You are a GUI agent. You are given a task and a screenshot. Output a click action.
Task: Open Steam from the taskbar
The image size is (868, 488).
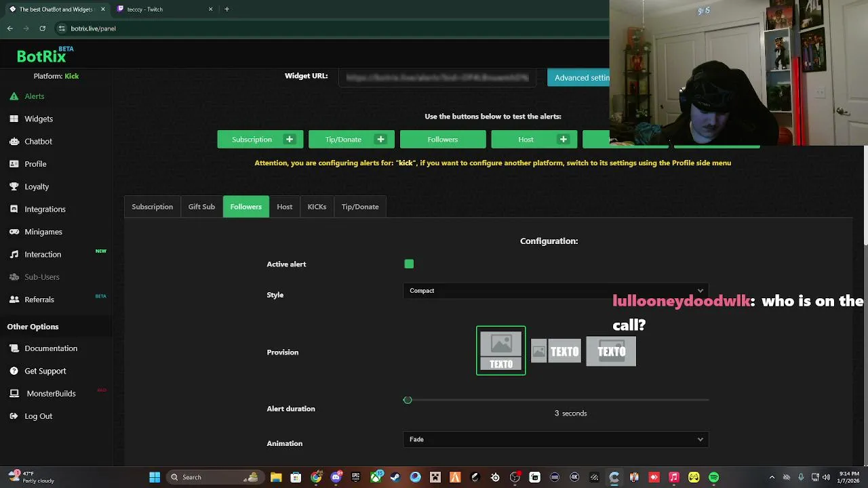(395, 477)
